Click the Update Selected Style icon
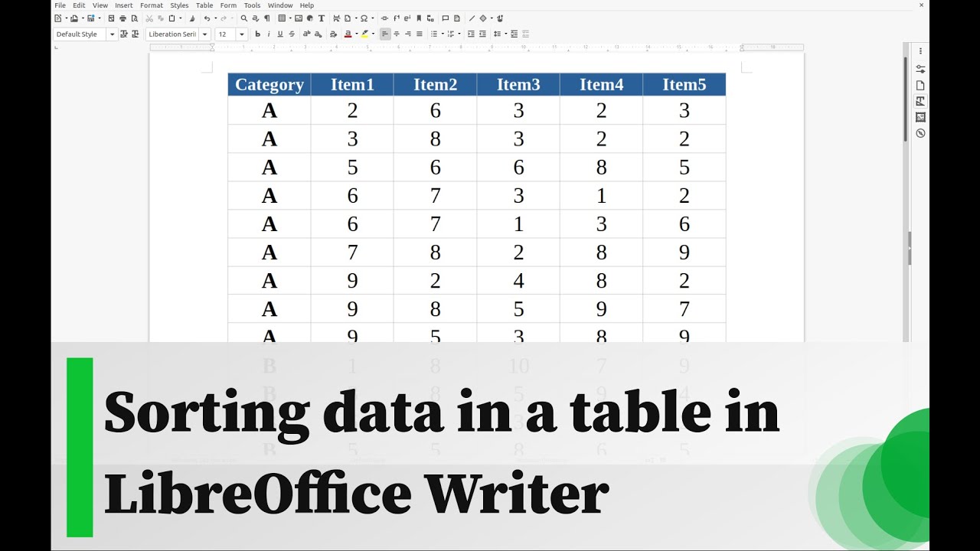The width and height of the screenshot is (980, 551). pos(123,34)
